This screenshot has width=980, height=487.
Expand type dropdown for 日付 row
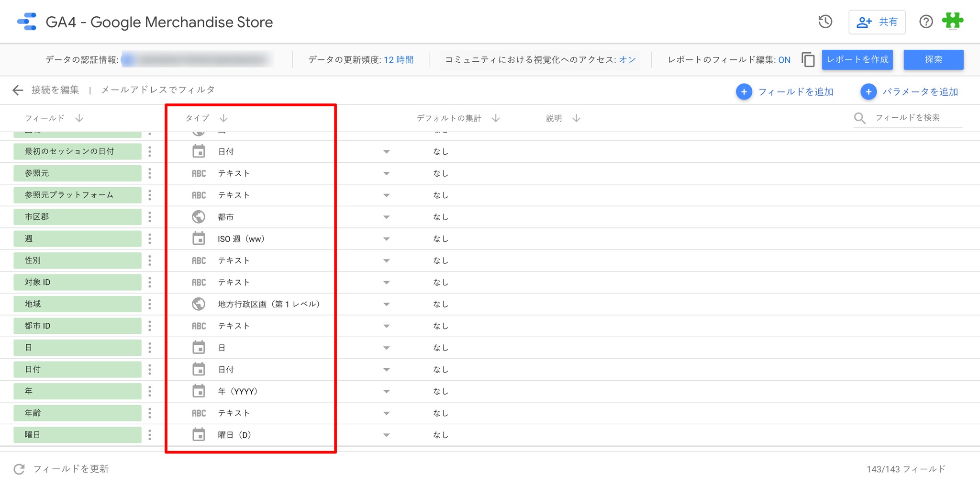(x=387, y=370)
